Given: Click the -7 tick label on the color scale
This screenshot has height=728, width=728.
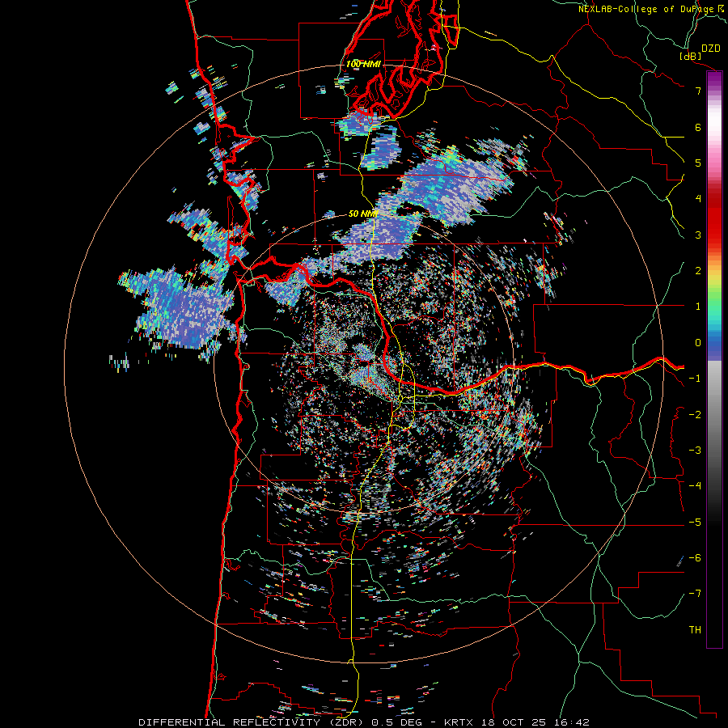Looking at the screenshot, I should coord(695,594).
